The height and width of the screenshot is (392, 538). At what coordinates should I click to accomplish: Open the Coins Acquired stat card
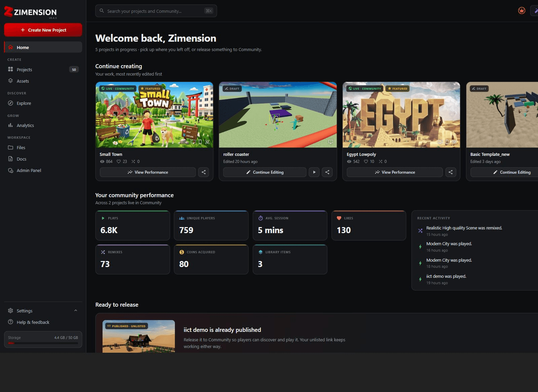coord(211,259)
